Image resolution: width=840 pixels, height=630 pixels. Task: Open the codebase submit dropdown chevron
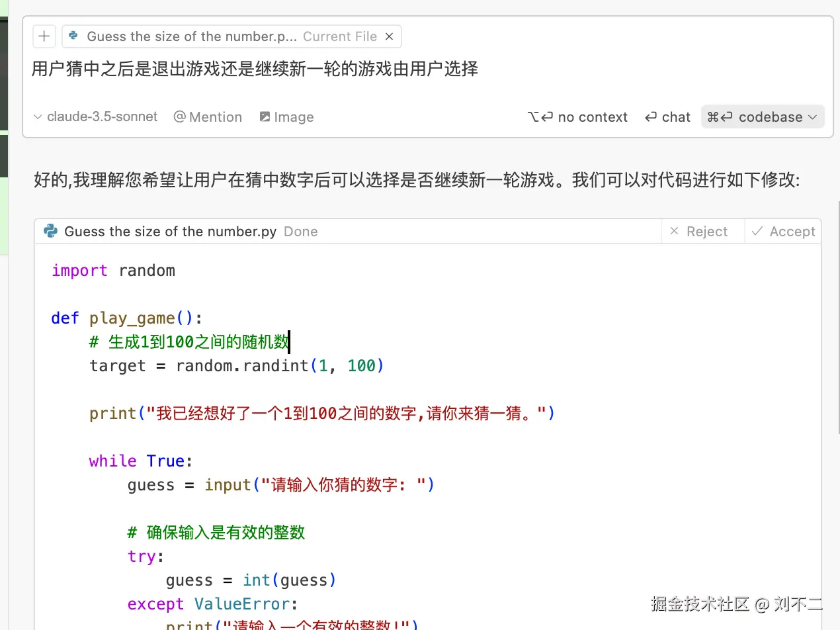(813, 116)
